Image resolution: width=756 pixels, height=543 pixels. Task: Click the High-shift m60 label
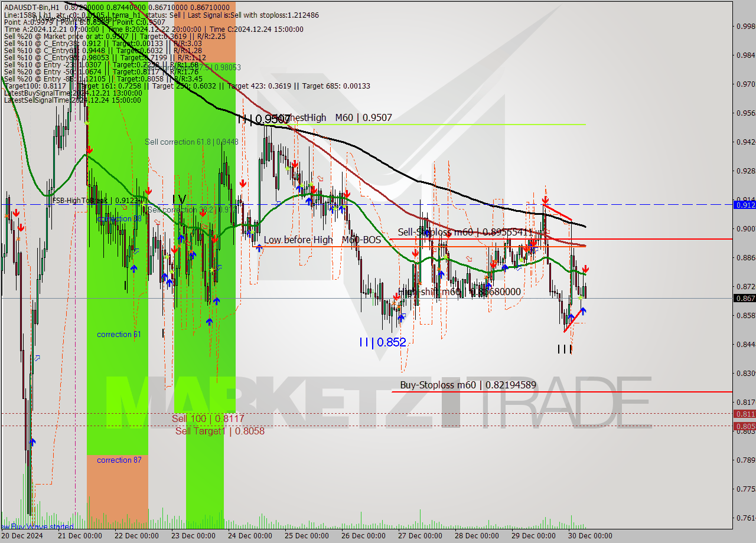tap(460, 292)
